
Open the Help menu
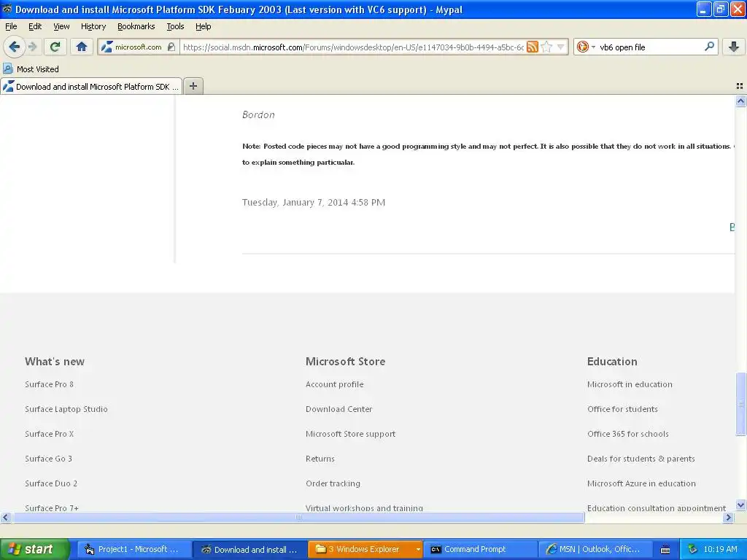click(203, 27)
